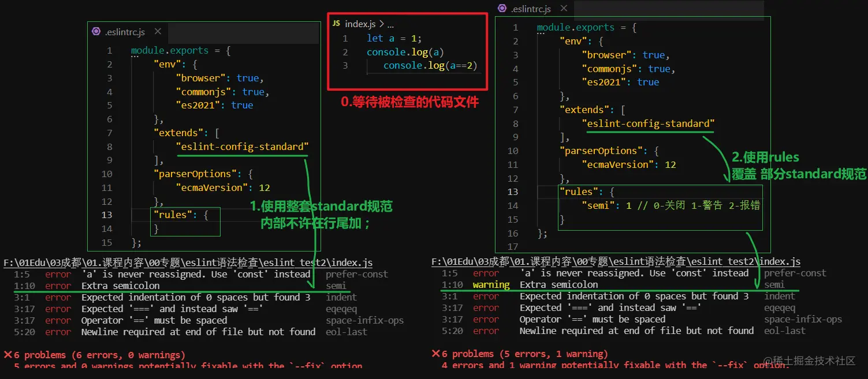Viewport: 868px width, 379px height.
Task: Close the left .eslintrc.js editor tab
Action: coord(157,32)
